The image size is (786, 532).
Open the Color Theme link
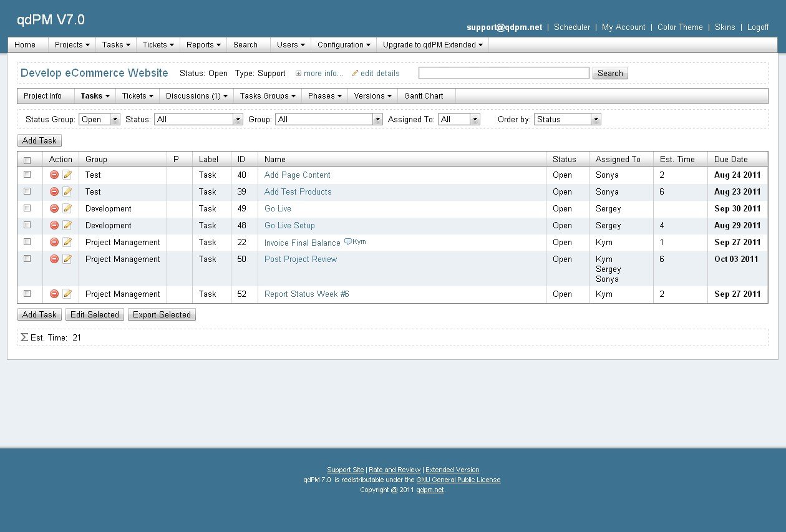point(680,27)
